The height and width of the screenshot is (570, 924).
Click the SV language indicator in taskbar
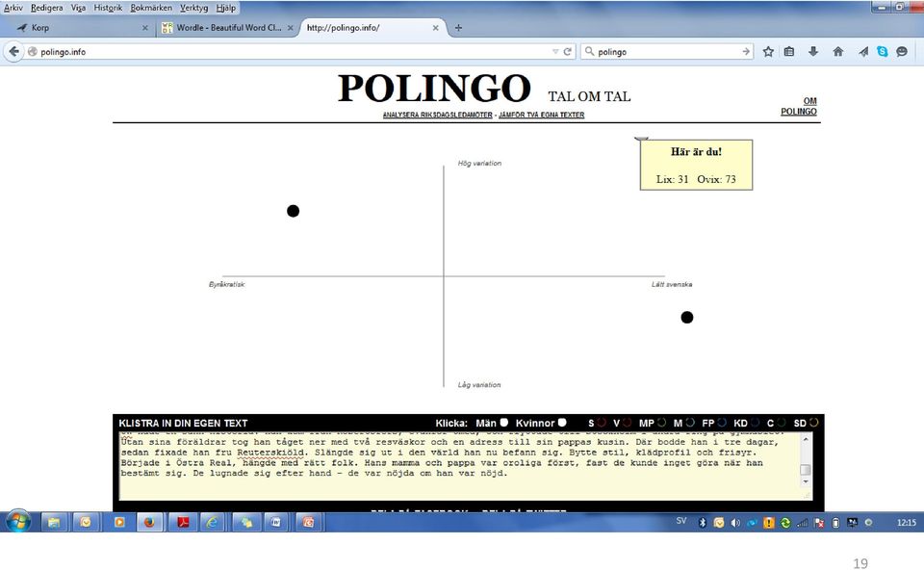(681, 521)
